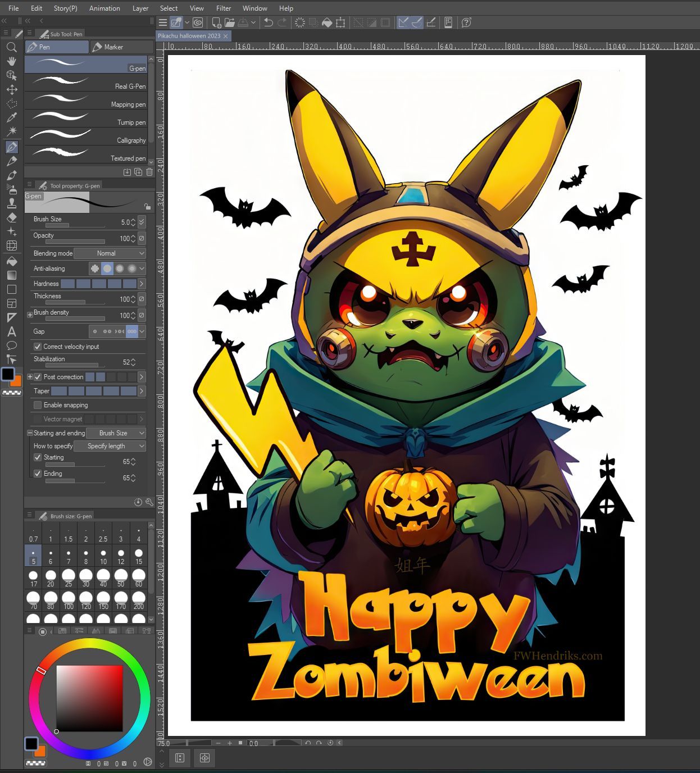
Task: Toggle the Ending checkbox
Action: pyautogui.click(x=38, y=474)
